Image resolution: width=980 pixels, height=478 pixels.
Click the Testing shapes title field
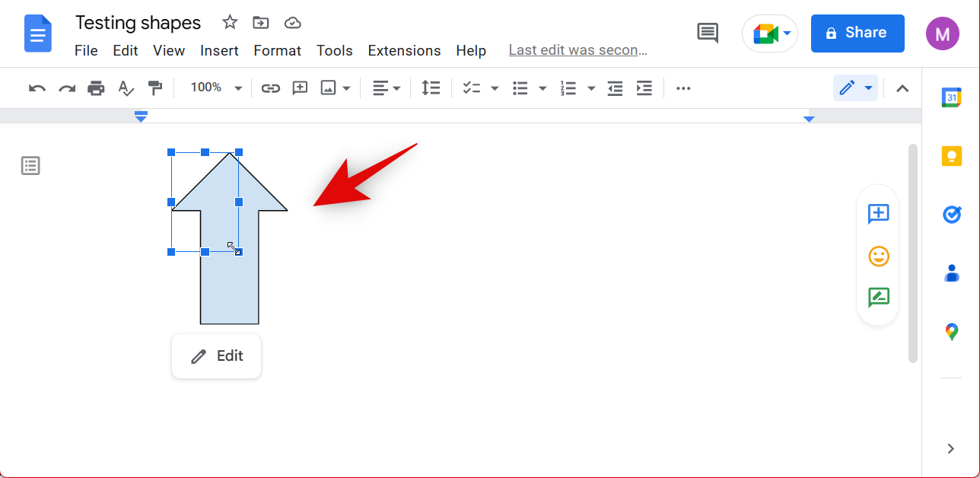click(138, 23)
